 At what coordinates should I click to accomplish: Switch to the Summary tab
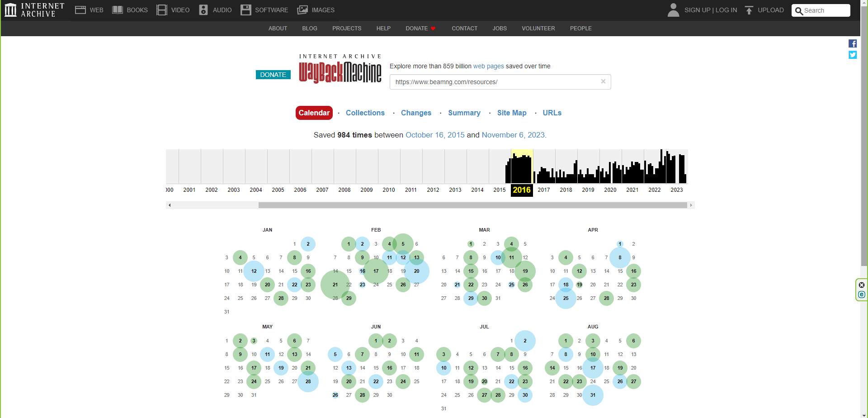pyautogui.click(x=464, y=113)
